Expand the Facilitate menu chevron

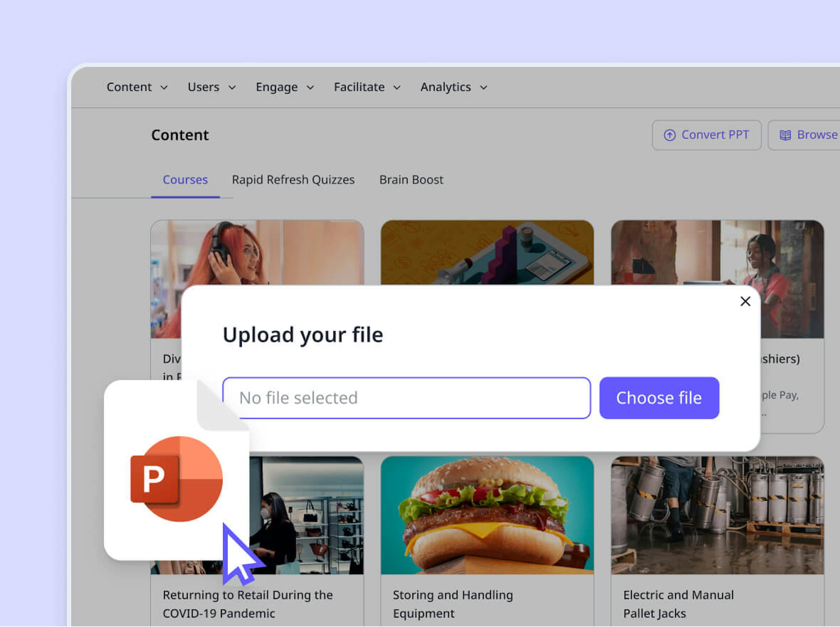click(x=397, y=88)
